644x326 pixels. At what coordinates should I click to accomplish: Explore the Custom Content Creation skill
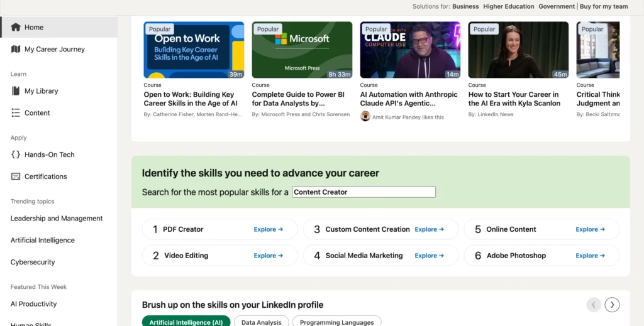pos(429,229)
